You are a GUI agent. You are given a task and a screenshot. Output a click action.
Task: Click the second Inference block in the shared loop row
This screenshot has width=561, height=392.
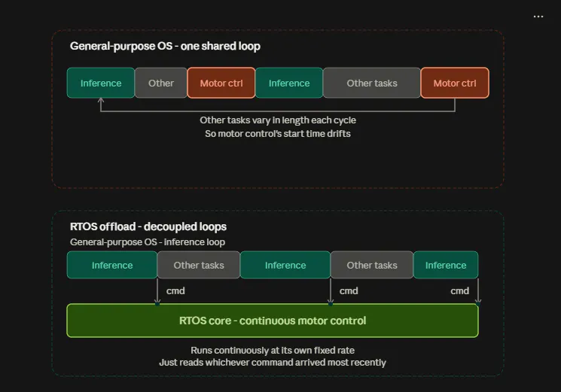click(x=289, y=83)
